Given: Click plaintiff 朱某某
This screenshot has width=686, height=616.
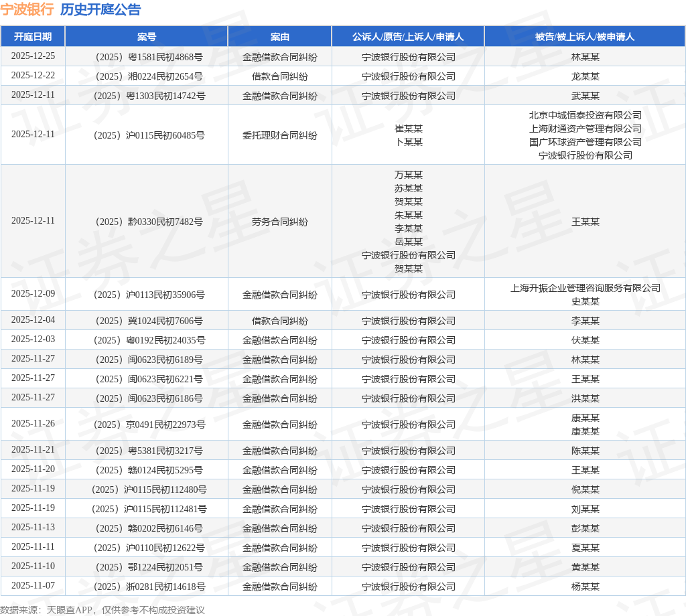Looking at the screenshot, I should click(x=409, y=215).
